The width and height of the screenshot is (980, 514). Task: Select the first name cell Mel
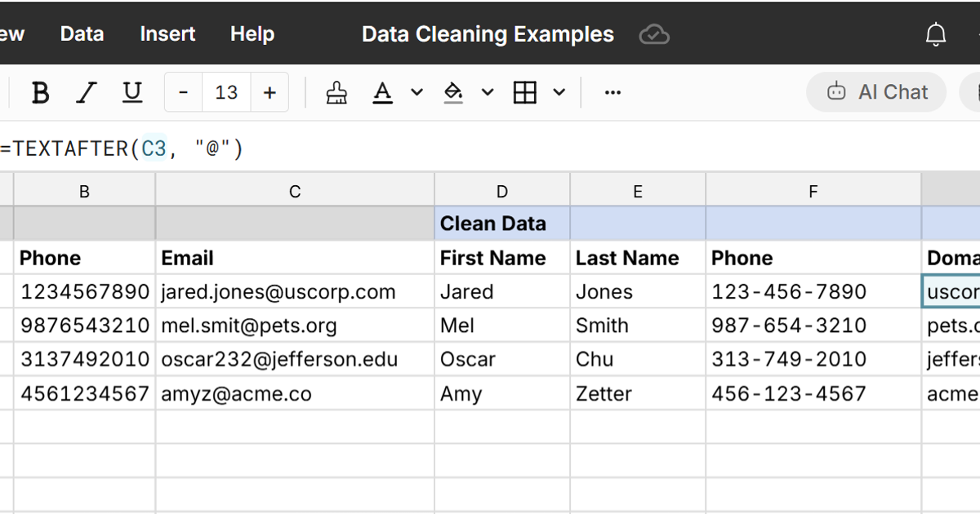coord(502,326)
